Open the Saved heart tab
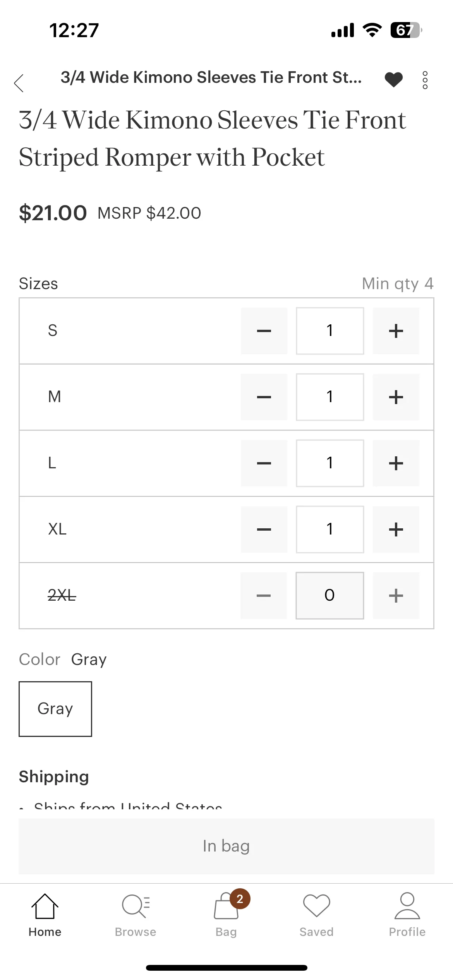453x980 pixels. click(x=317, y=915)
